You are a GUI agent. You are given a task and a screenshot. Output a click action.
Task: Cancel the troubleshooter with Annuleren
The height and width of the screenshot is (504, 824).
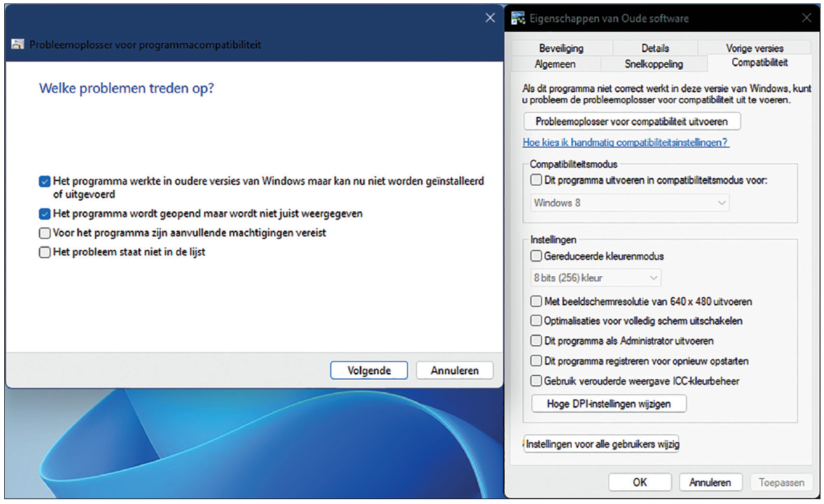(454, 371)
